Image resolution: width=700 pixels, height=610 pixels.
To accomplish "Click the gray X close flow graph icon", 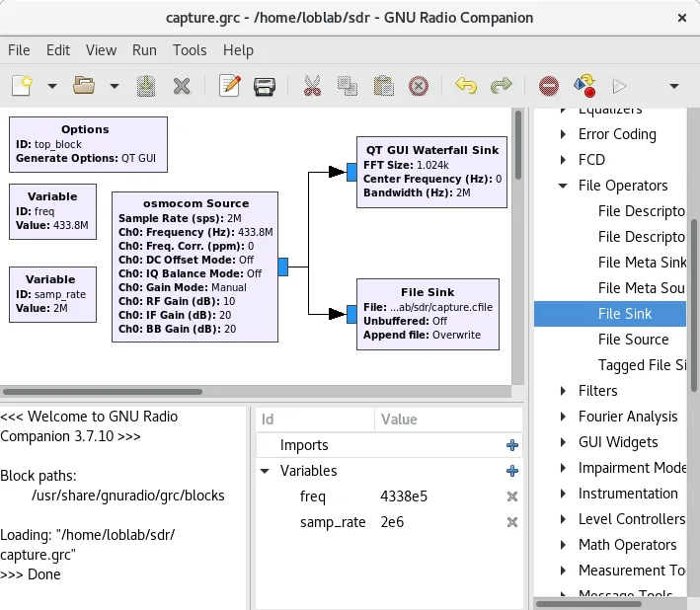I will click(x=182, y=86).
